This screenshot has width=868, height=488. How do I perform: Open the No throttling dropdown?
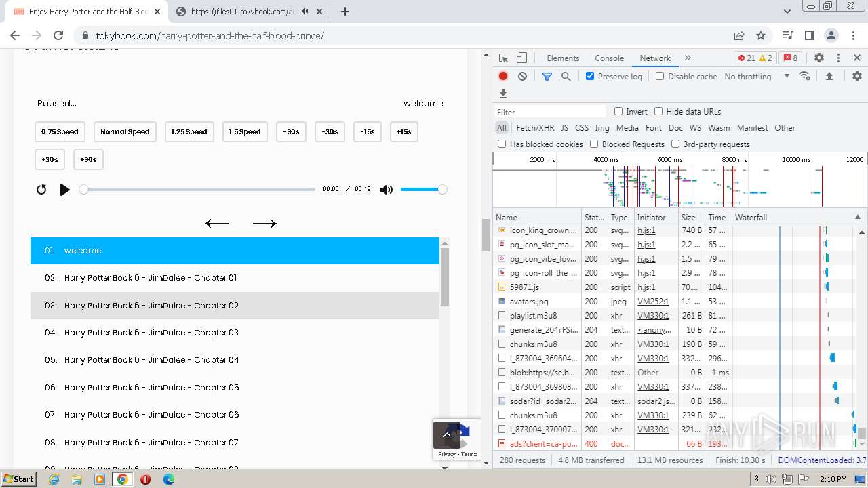click(x=757, y=77)
